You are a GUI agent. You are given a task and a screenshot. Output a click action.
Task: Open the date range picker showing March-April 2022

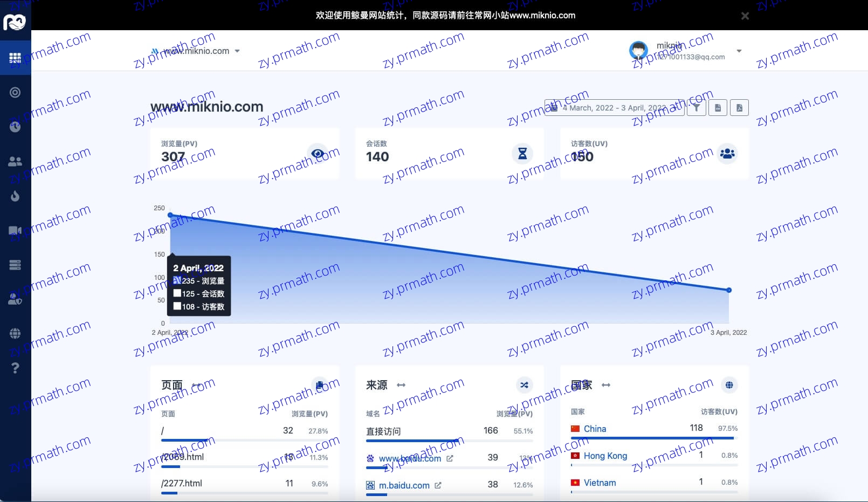pos(614,107)
